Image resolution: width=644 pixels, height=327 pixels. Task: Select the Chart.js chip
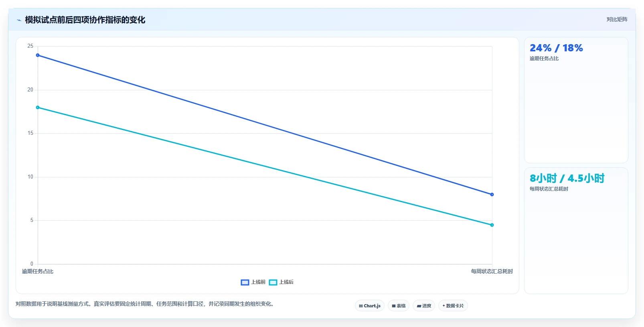tap(370, 306)
